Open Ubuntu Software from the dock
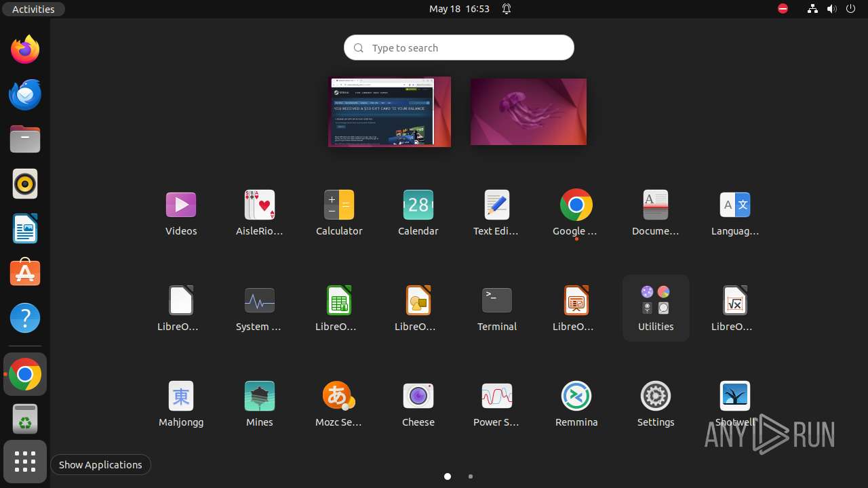Screen dimensions: 868x488 coord(25,273)
